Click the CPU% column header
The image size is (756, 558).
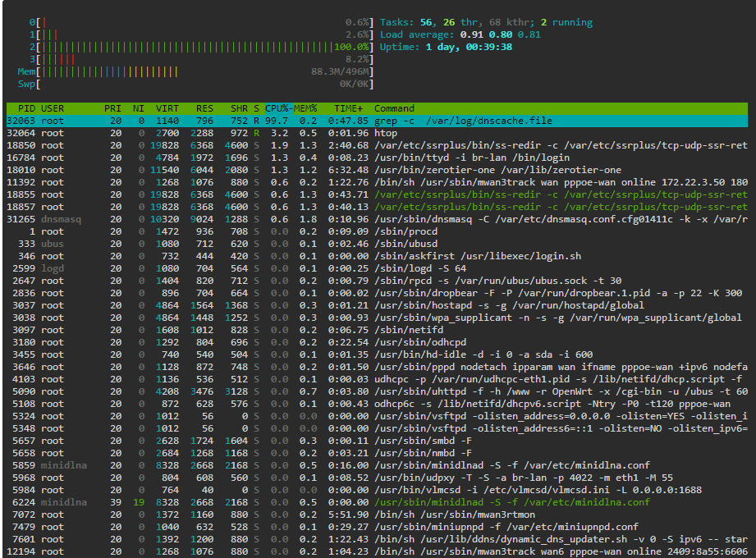277,108
